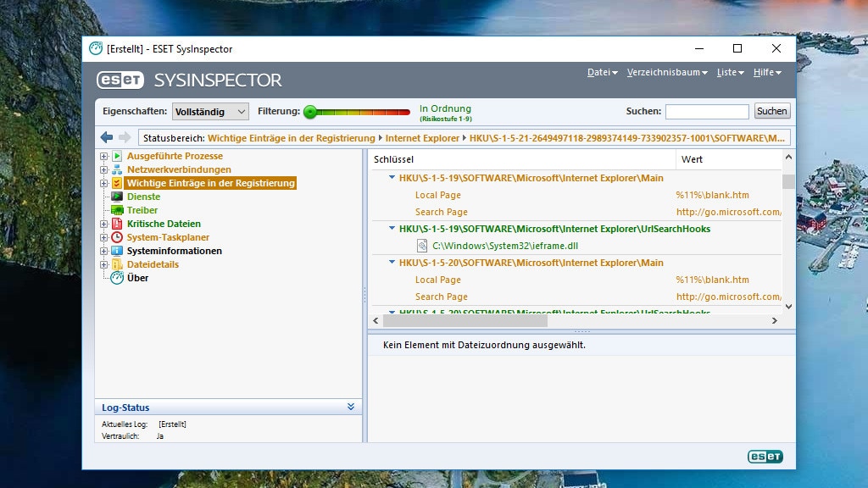This screenshot has height=488, width=868.
Task: Select Local Page row under S-1-5-20 Main
Action: [576, 280]
